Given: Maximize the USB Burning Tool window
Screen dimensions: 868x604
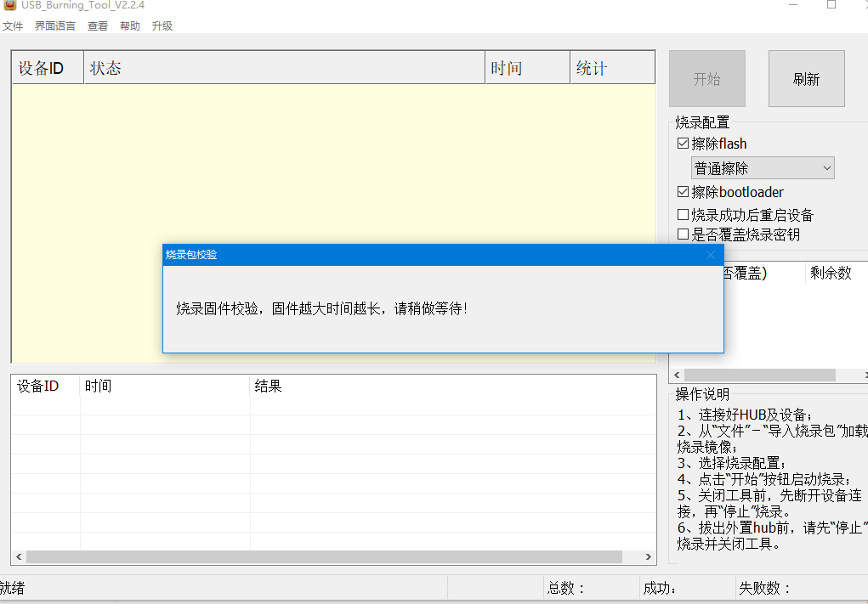Looking at the screenshot, I should [831, 4].
